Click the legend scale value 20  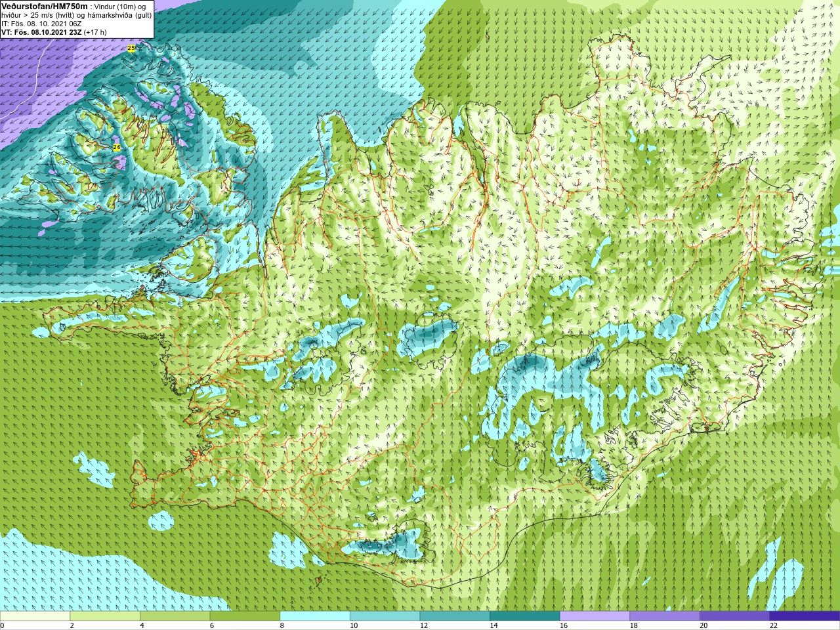[703, 625]
